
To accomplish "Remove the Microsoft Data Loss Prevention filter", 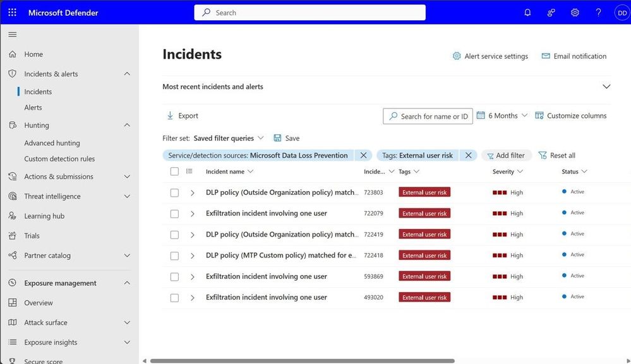I will [x=363, y=155].
